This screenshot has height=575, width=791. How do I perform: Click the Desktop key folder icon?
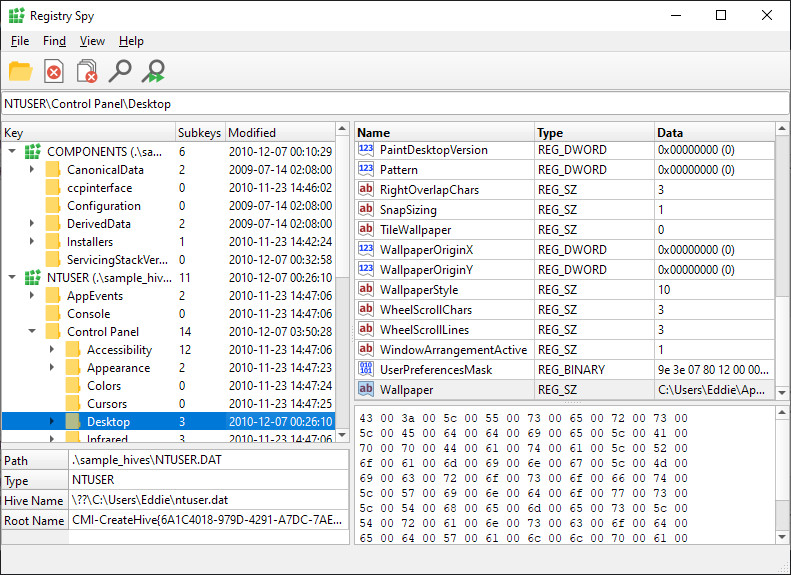point(73,422)
